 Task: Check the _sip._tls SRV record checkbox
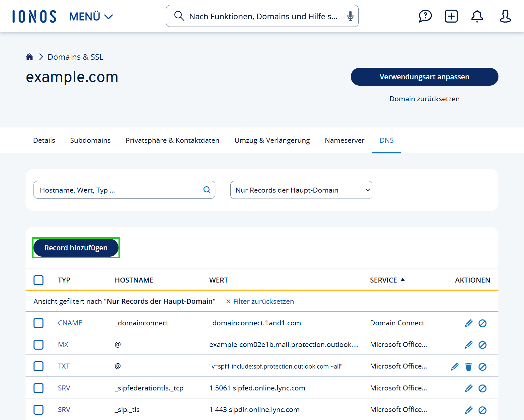pos(38,409)
